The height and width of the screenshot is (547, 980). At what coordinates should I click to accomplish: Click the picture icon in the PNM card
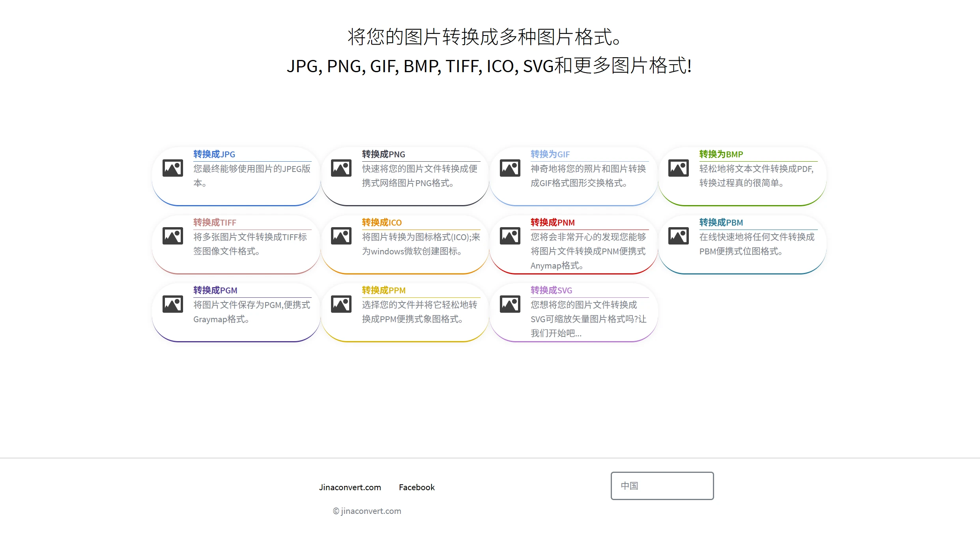[510, 236]
